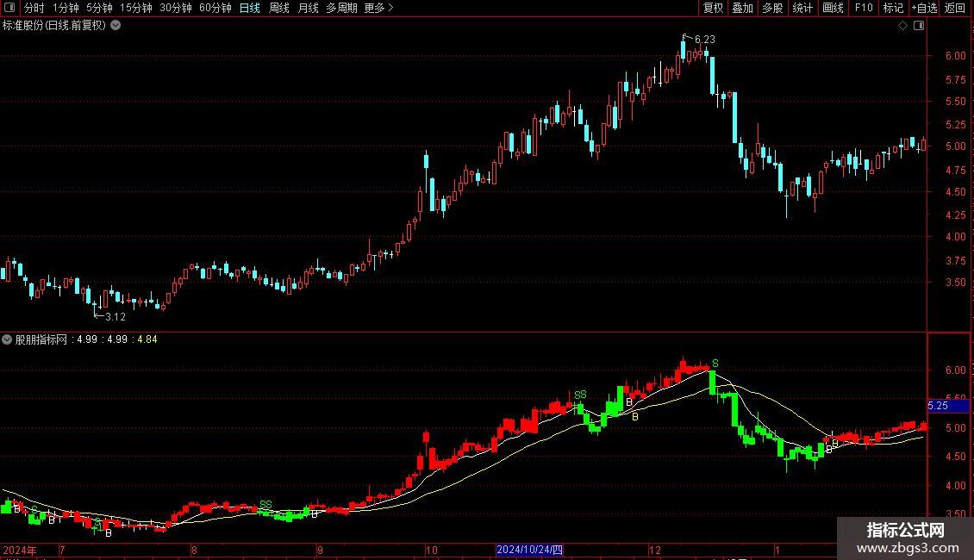The height and width of the screenshot is (560, 974).
Task: Click the 叠加 overlay button
Action: pyautogui.click(x=742, y=8)
